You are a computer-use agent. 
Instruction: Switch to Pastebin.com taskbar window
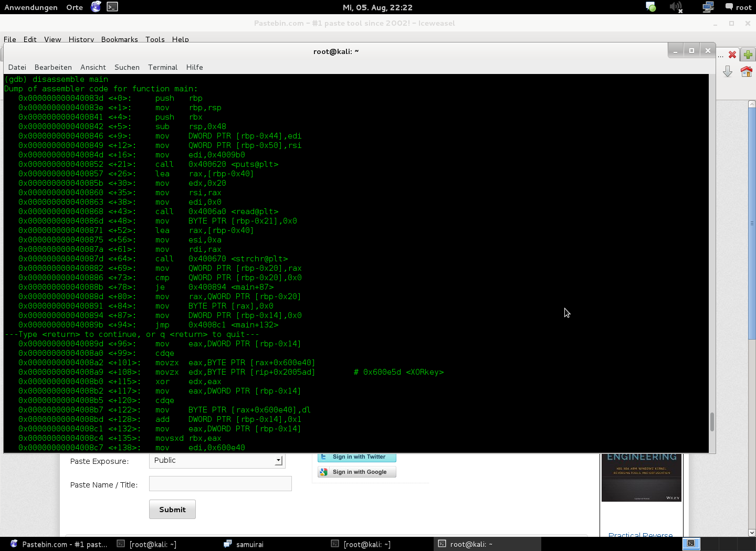point(59,544)
